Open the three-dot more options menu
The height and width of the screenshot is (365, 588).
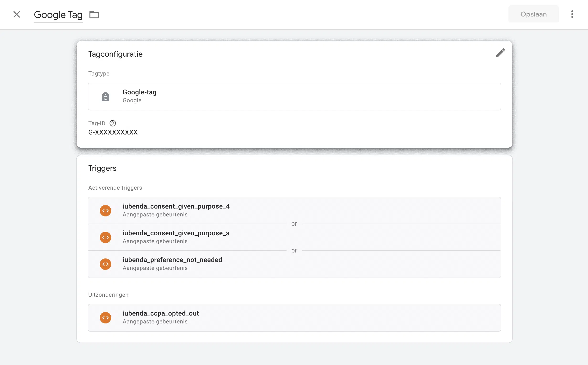tap(572, 14)
